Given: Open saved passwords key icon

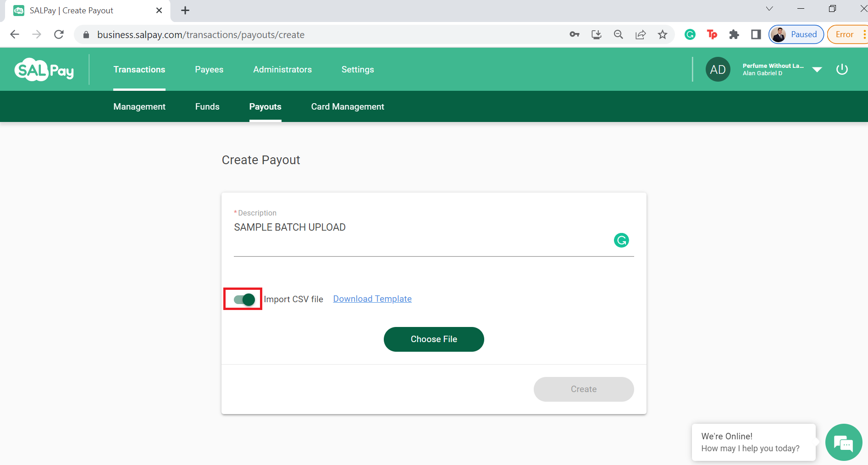Looking at the screenshot, I should coord(575,34).
